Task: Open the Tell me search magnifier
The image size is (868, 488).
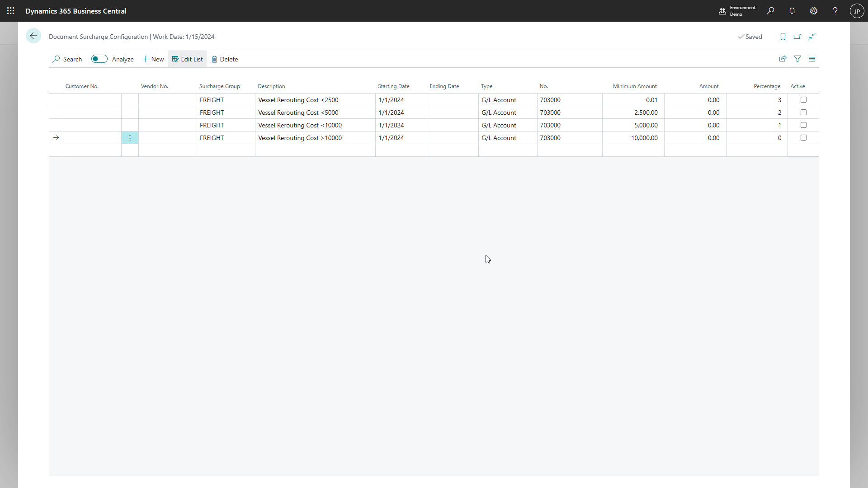Action: [x=770, y=11]
